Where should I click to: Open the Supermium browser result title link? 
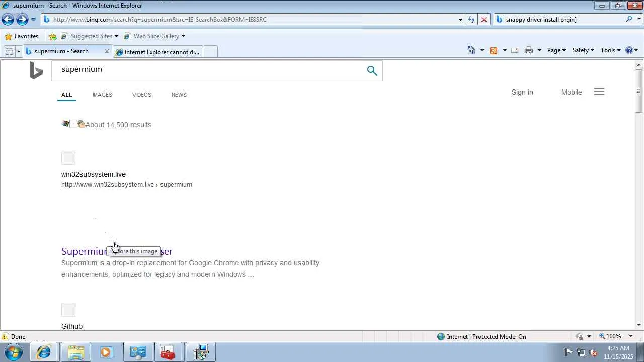pyautogui.click(x=117, y=251)
